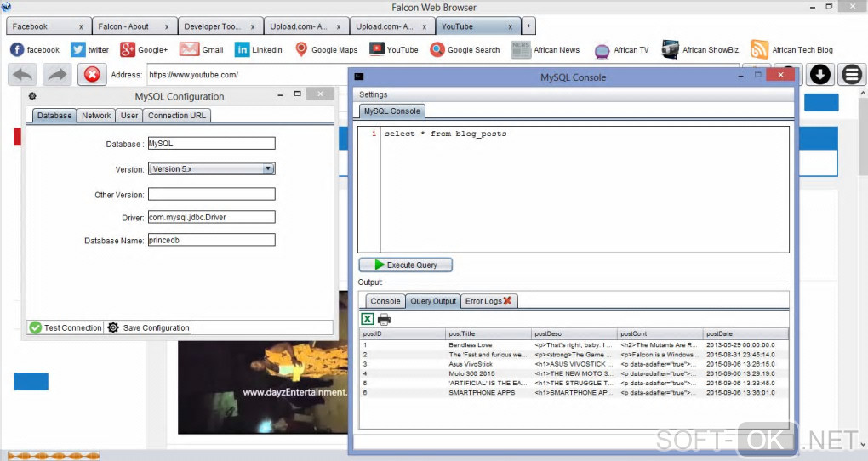
Task: Click the Execute Query button
Action: 406,265
